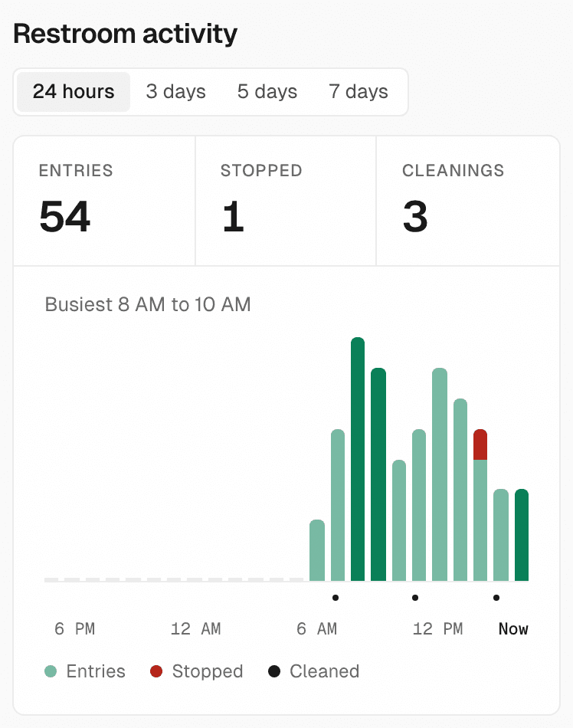Click the 12 AM axis label
The width and height of the screenshot is (573, 728).
coord(195,628)
